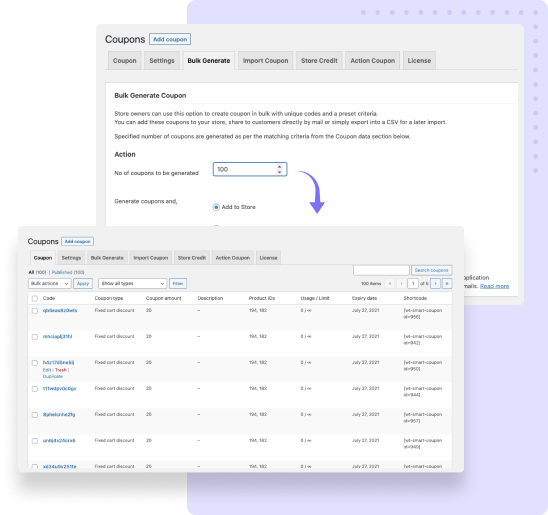The height and width of the screenshot is (515, 548).
Task: Click the Usage / Limit column header
Action: [315, 298]
